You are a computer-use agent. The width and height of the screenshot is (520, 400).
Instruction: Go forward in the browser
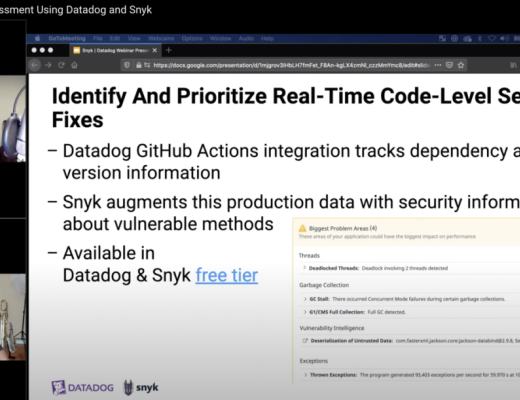[x=48, y=65]
